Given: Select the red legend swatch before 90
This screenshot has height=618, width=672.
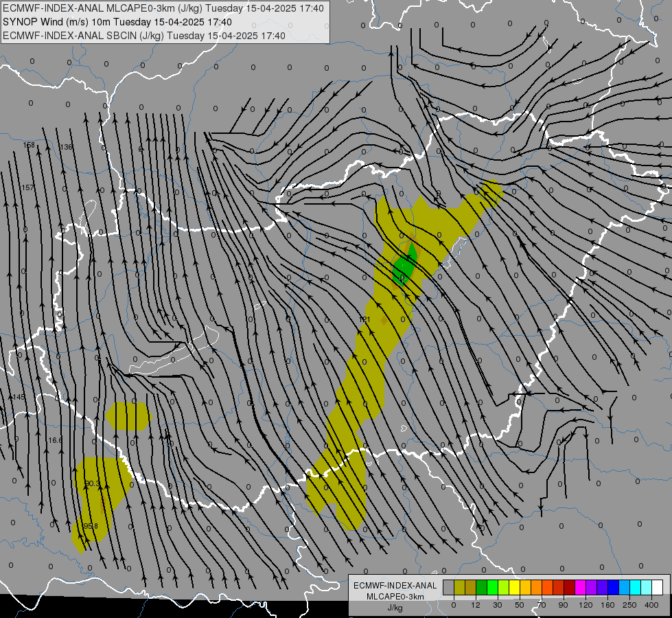Looking at the screenshot, I should point(559,587).
